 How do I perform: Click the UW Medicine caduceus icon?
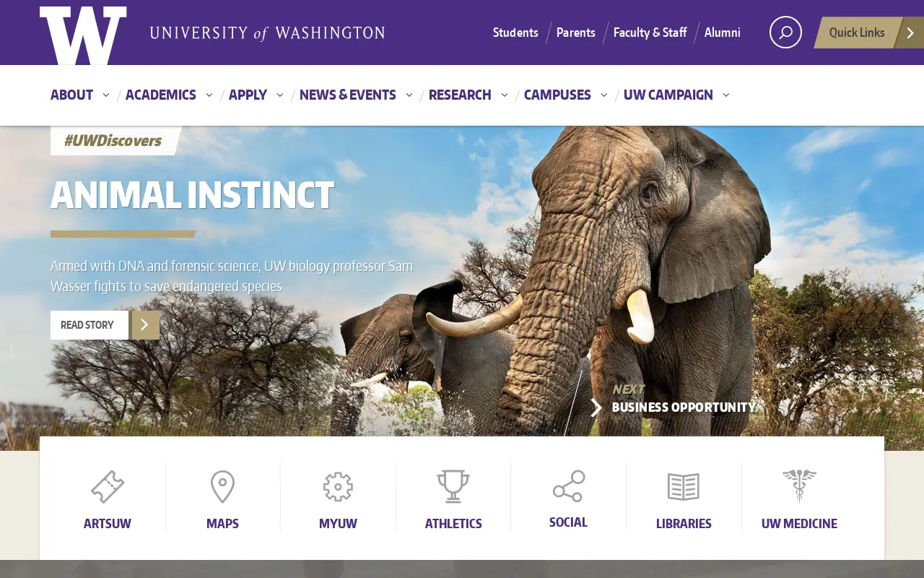[x=799, y=486]
